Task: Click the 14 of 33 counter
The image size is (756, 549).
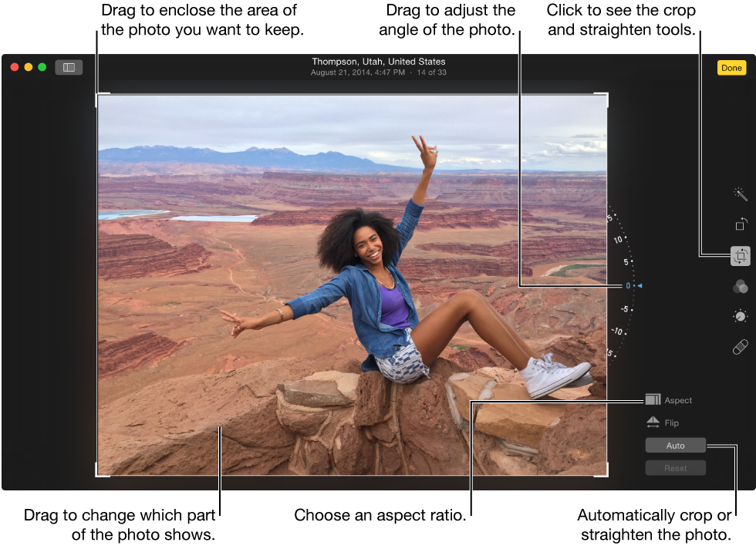Action: [432, 72]
